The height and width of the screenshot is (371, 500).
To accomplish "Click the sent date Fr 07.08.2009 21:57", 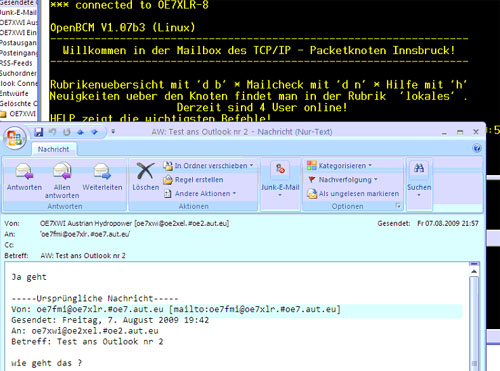I will tap(448, 223).
